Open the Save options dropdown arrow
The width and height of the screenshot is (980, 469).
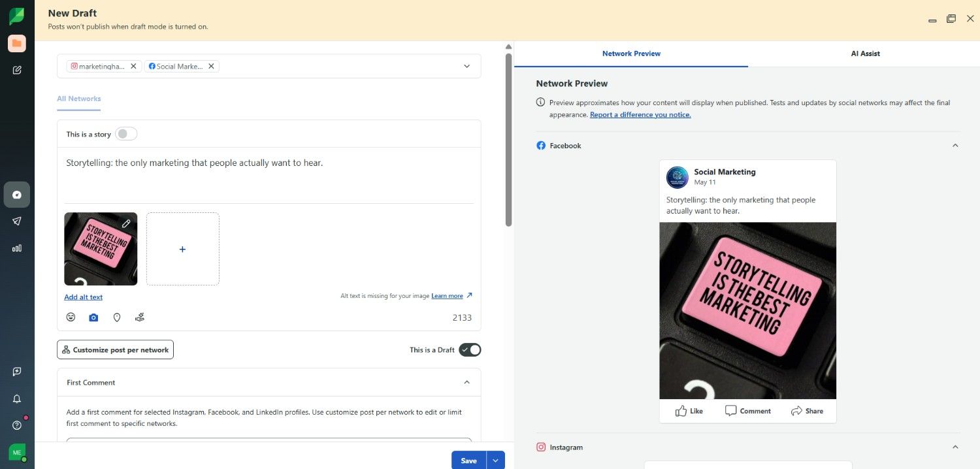[495, 461]
